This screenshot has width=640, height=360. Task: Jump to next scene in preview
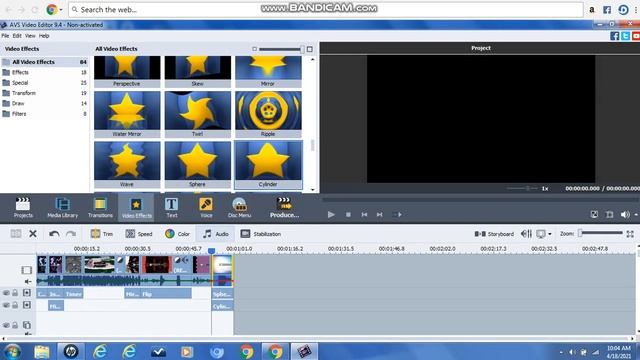pyautogui.click(x=398, y=214)
